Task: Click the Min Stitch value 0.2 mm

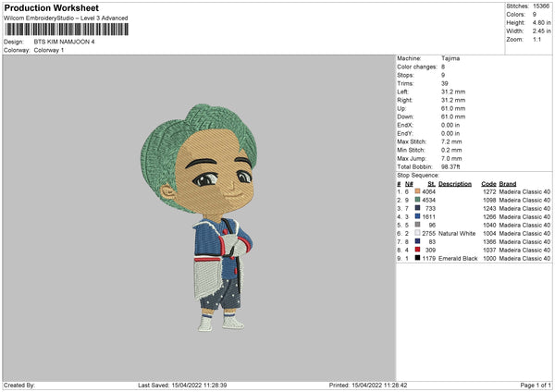Action: (x=451, y=150)
